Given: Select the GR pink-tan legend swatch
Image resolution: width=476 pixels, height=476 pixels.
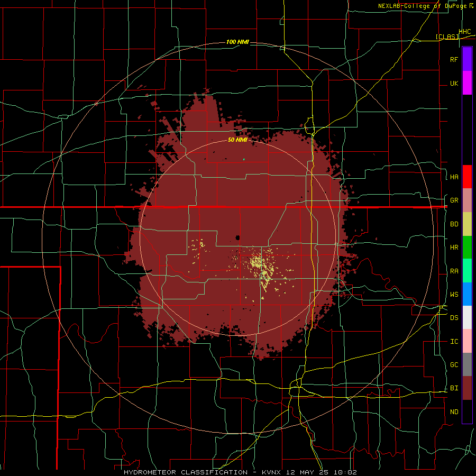Looking at the screenshot, I should [x=467, y=200].
